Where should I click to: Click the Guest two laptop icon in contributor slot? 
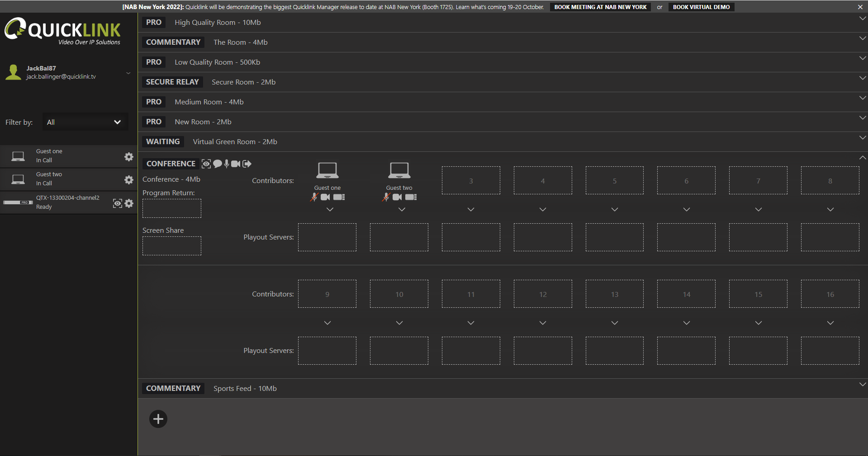(x=399, y=170)
